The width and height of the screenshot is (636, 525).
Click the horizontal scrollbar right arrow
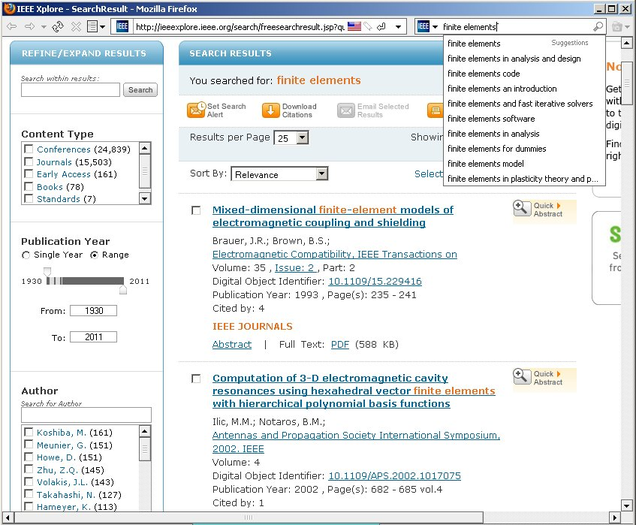click(615, 518)
